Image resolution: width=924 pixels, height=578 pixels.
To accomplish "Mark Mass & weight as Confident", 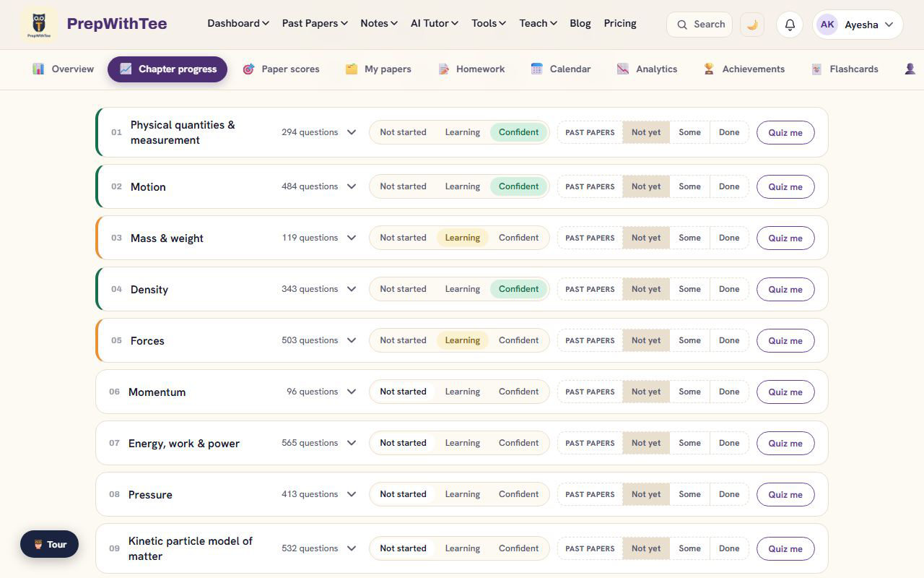I will [x=518, y=238].
